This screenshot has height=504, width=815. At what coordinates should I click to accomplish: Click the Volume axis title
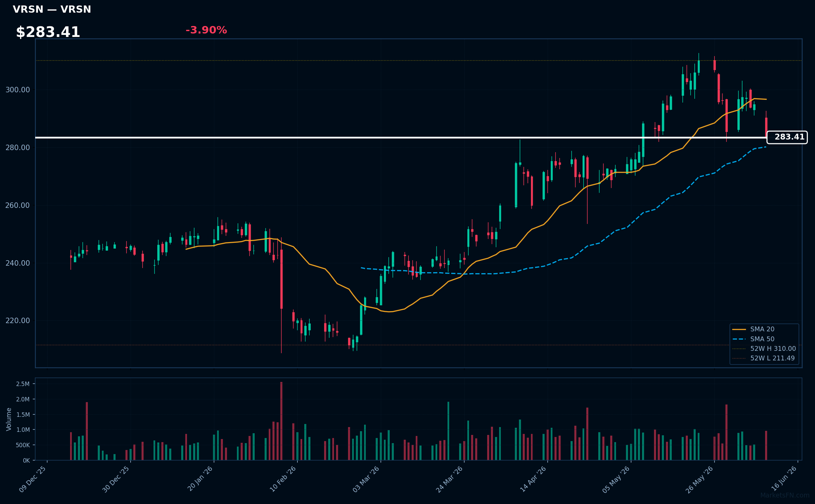pyautogui.click(x=9, y=419)
